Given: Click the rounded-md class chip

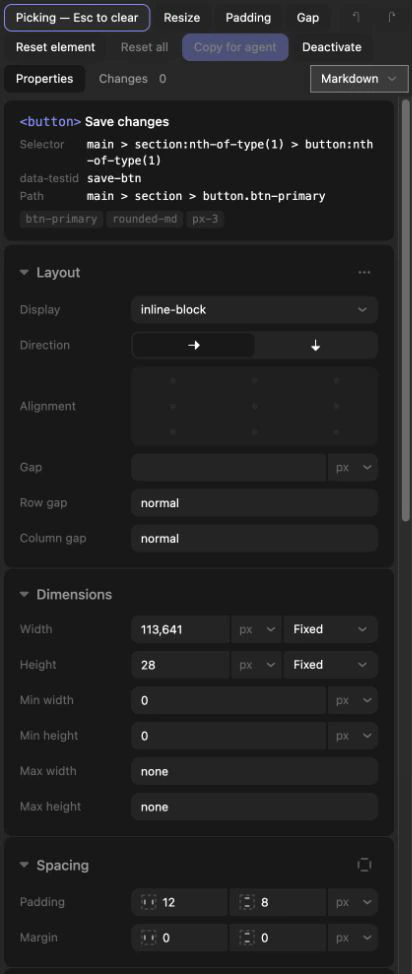Looking at the screenshot, I should click(x=144, y=219).
